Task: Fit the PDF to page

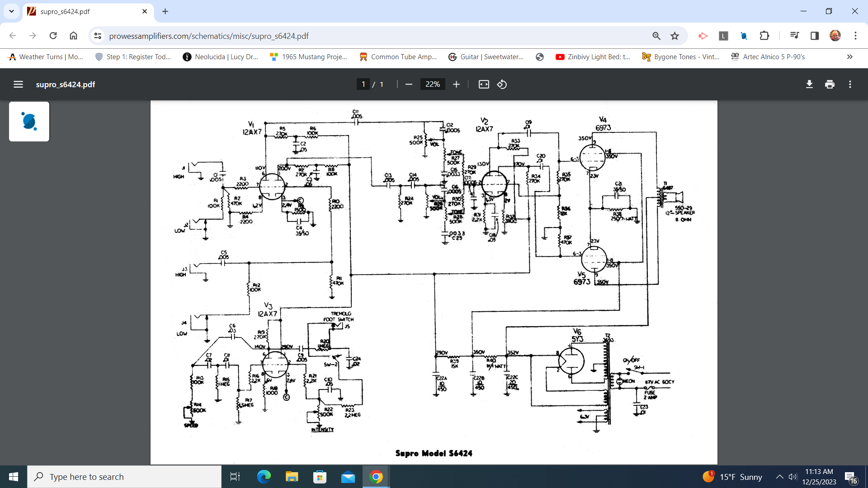Action: pos(484,84)
